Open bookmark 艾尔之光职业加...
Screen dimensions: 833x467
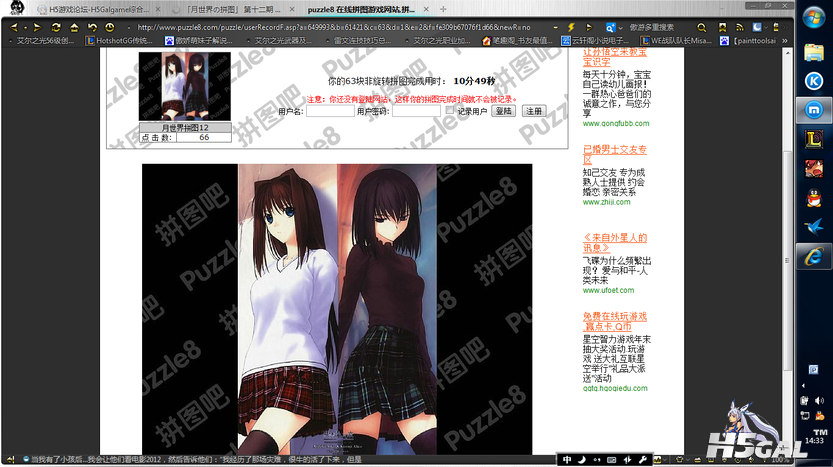(437, 40)
